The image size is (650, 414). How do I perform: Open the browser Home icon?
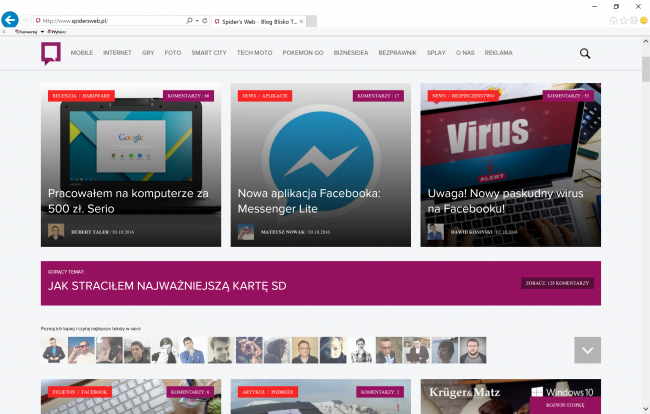[614, 20]
